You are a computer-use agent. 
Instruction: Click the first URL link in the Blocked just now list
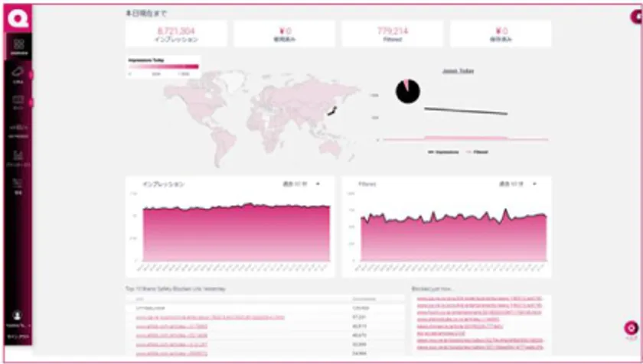[x=479, y=298]
